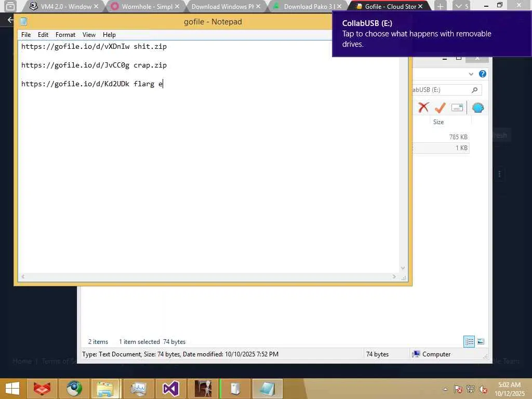
Task: Switch Explorer to details view
Action: tap(469, 341)
